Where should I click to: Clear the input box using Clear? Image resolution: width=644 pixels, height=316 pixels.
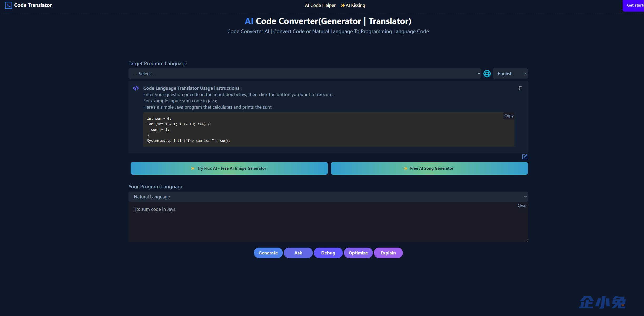tap(522, 205)
